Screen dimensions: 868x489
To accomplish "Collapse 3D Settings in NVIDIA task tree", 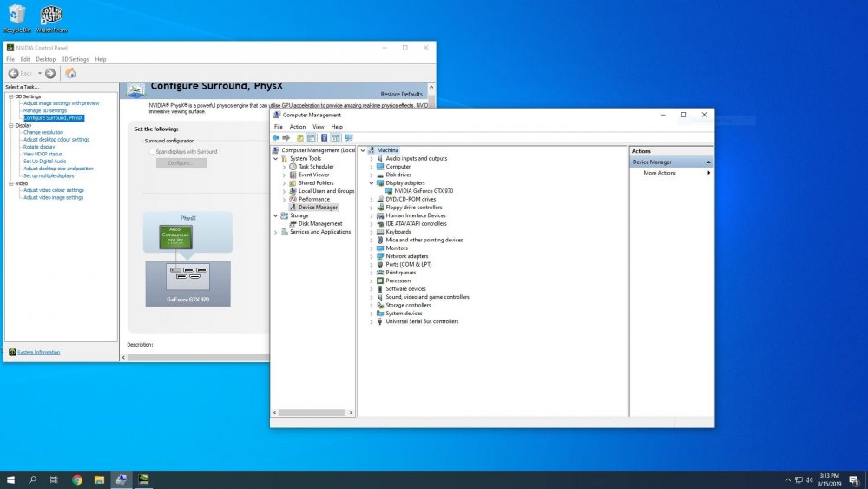I will (x=10, y=96).
